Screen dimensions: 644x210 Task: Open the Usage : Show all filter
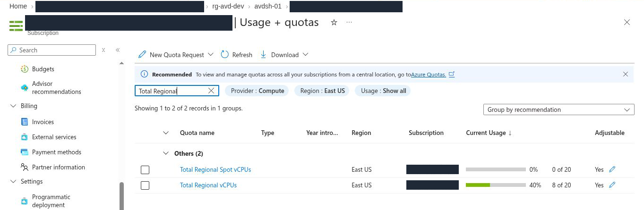click(x=383, y=91)
